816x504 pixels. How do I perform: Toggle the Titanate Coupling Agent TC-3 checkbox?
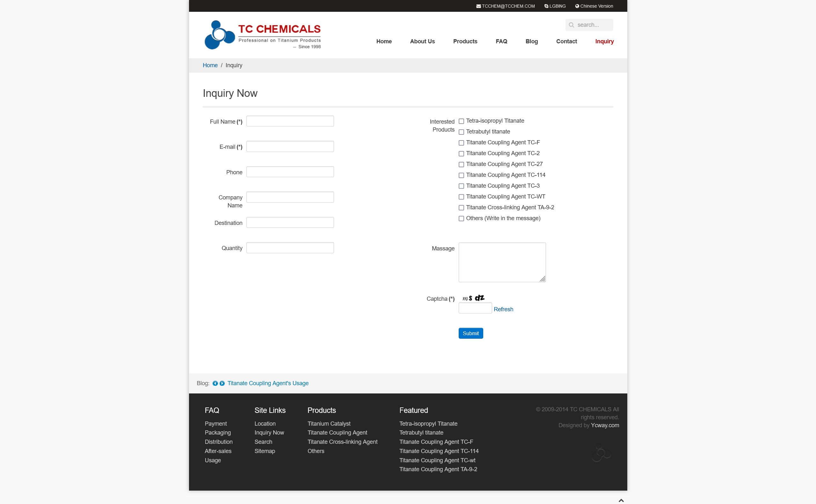pos(461,186)
